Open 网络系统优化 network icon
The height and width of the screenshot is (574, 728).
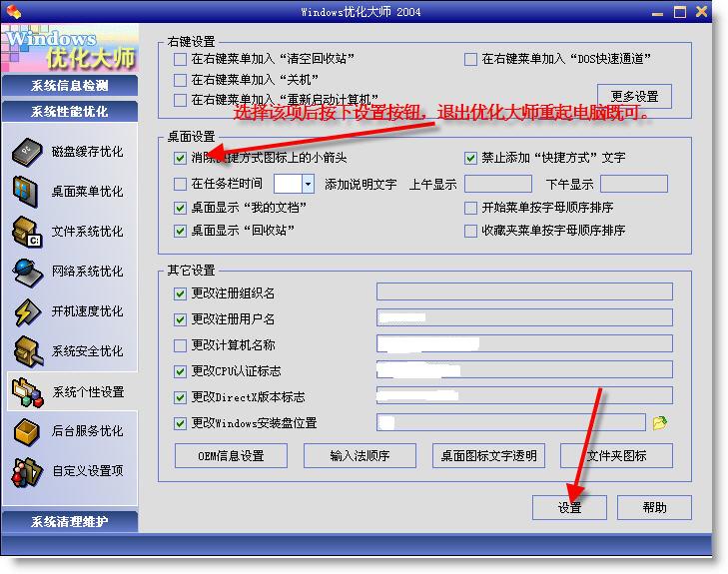tap(28, 272)
